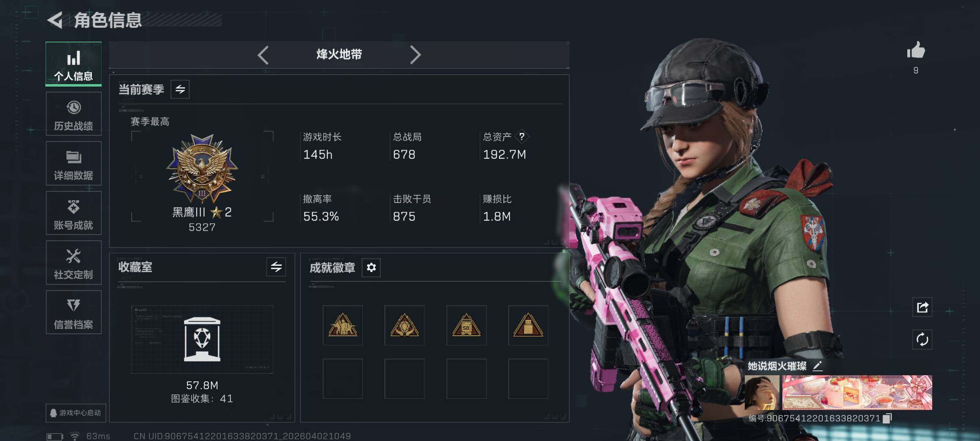Screen dimensions: 980x441
Task: Click the question mark next to 总资产
Action: tap(521, 136)
